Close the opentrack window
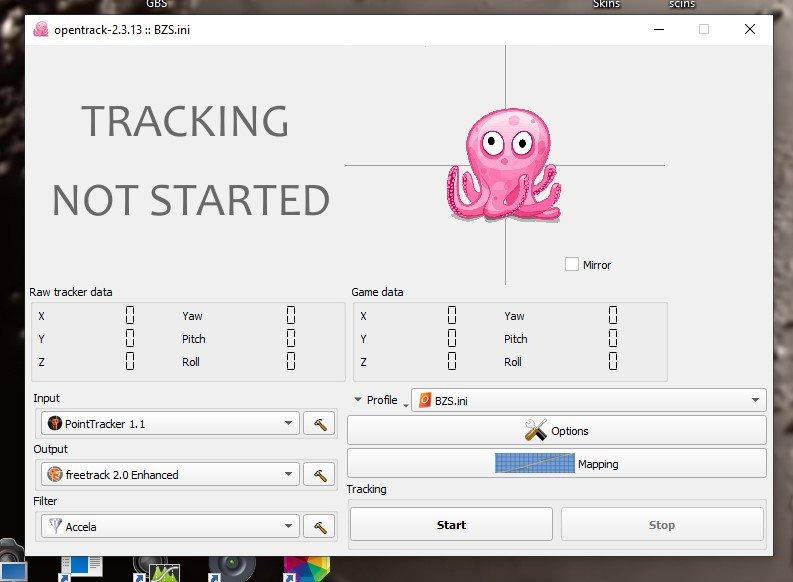 click(x=750, y=29)
